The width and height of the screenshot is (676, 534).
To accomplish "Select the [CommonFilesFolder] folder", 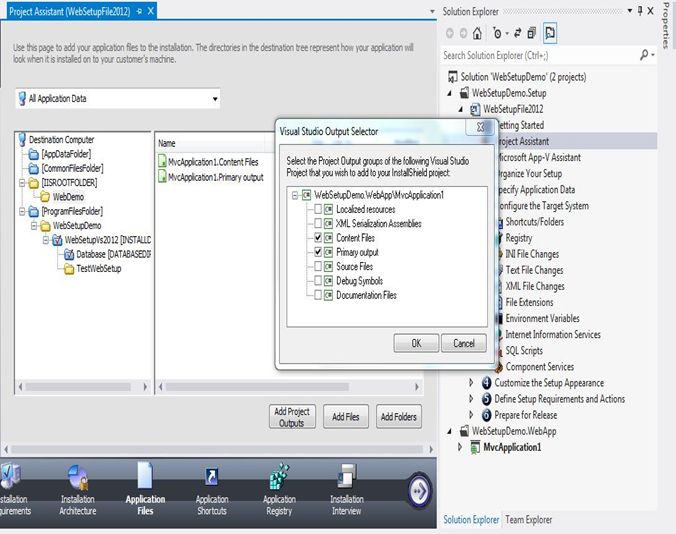I will coord(66,168).
